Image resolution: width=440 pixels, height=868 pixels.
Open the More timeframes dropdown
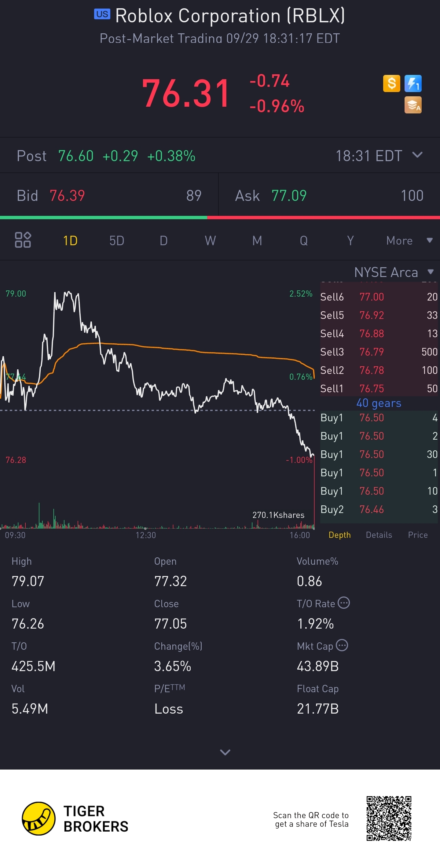(x=409, y=241)
